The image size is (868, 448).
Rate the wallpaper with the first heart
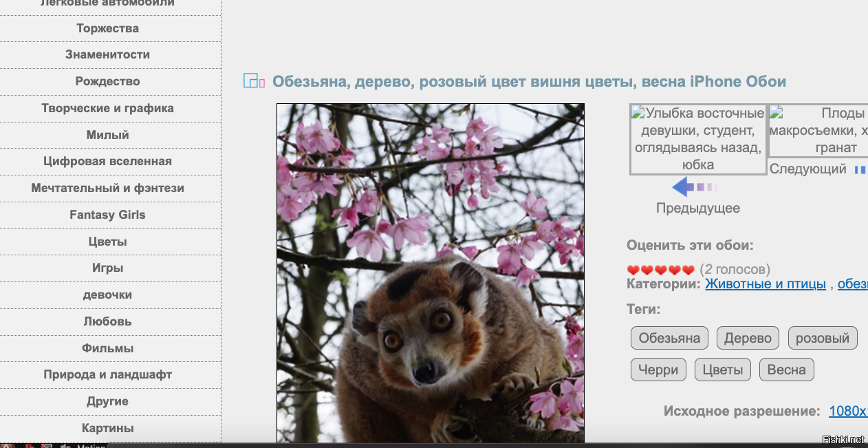click(x=633, y=270)
